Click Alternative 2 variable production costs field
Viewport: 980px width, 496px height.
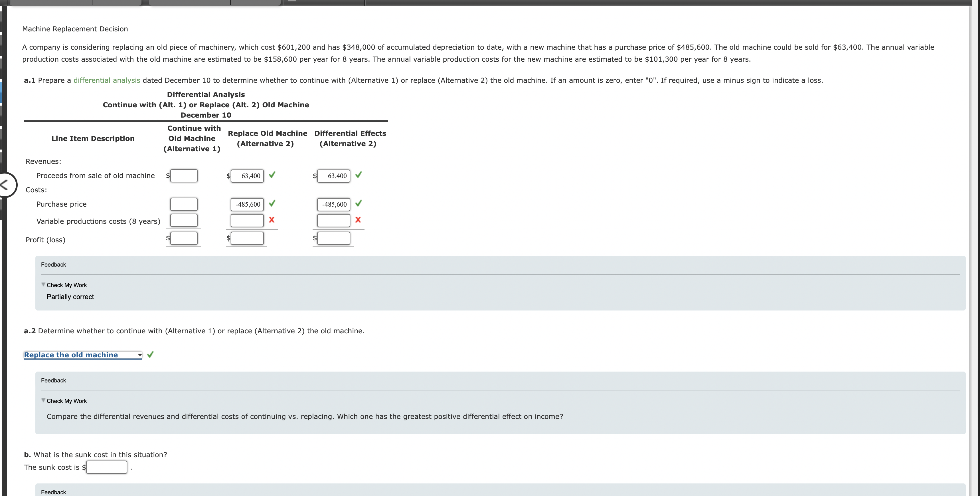(246, 220)
